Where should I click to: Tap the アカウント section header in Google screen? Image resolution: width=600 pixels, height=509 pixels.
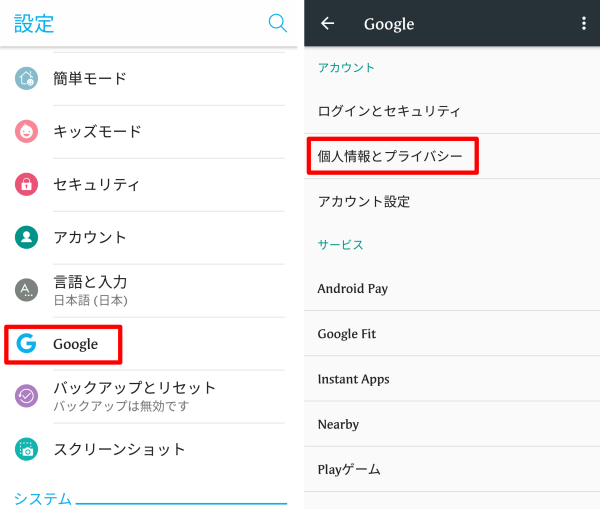pyautogui.click(x=346, y=68)
